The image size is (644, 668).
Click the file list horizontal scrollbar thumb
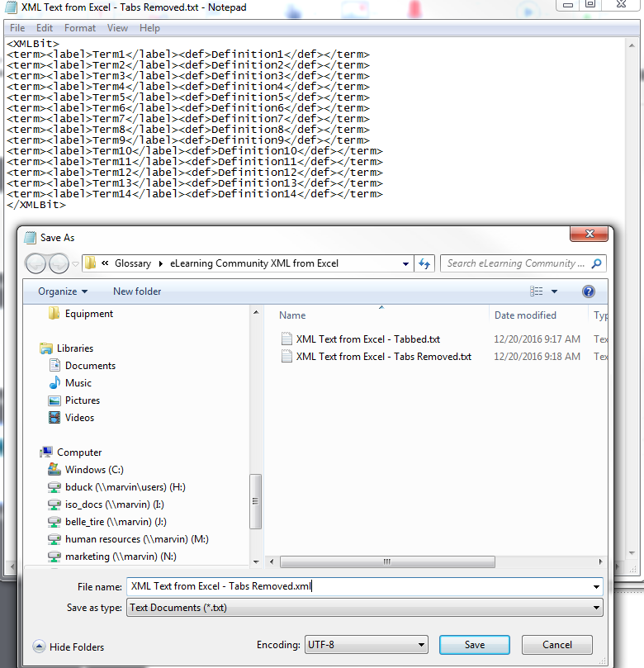(387, 562)
